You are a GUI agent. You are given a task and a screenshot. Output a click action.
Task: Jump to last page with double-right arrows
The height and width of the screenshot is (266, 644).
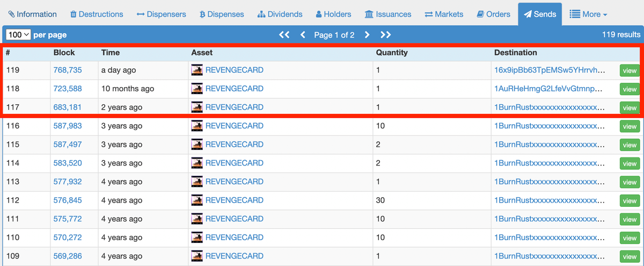tap(385, 35)
